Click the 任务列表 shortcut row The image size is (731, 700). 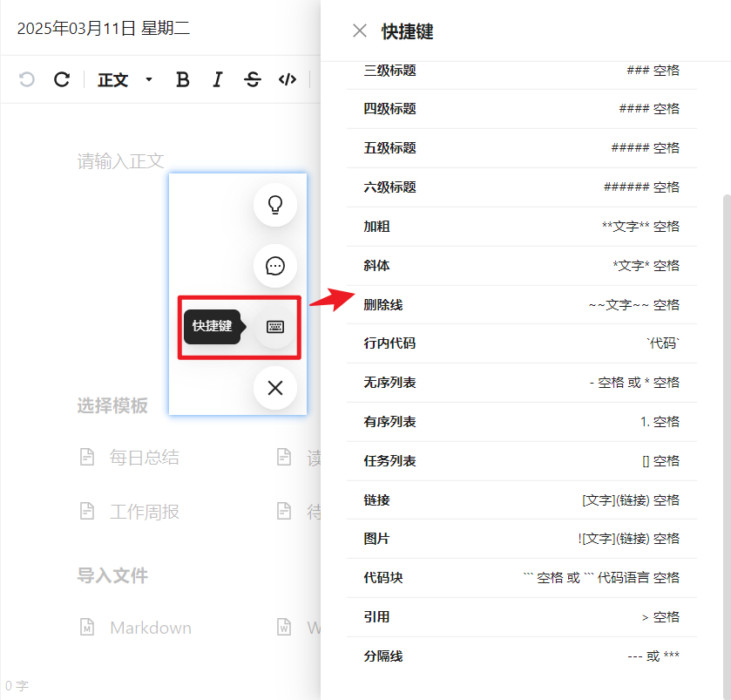click(x=522, y=461)
